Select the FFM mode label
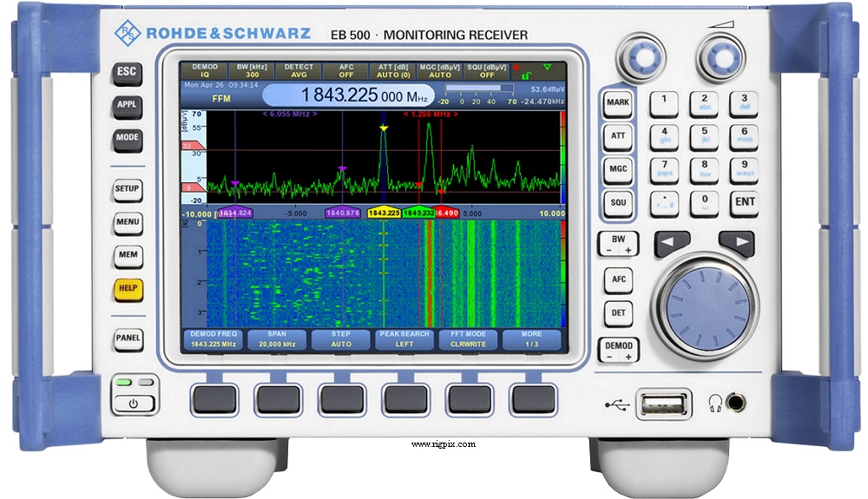This screenshot has width=868, height=499. pos(220,98)
